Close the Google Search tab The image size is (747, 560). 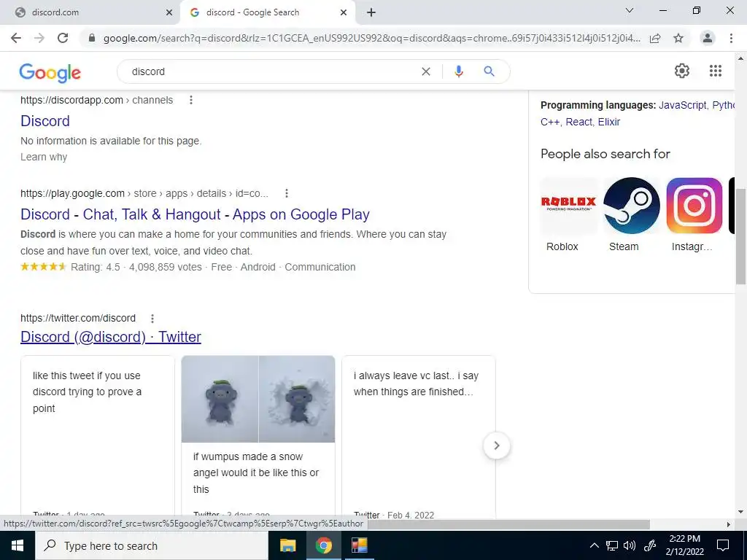344,12
